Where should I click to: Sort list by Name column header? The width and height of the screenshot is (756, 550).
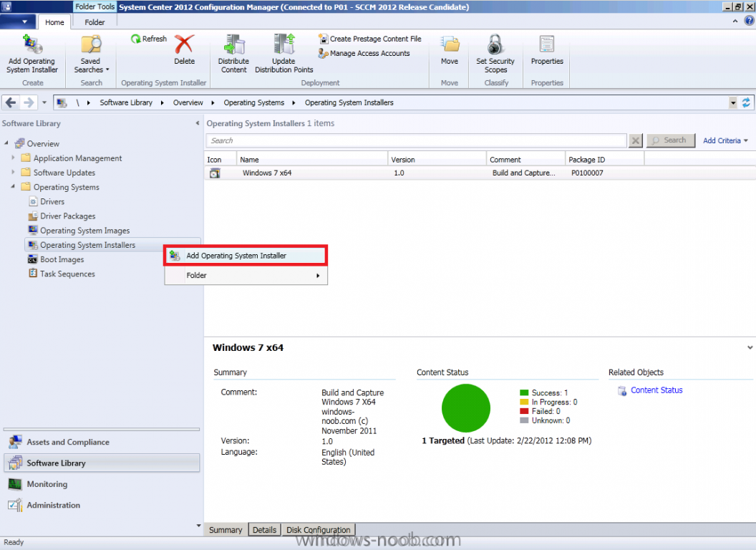312,159
